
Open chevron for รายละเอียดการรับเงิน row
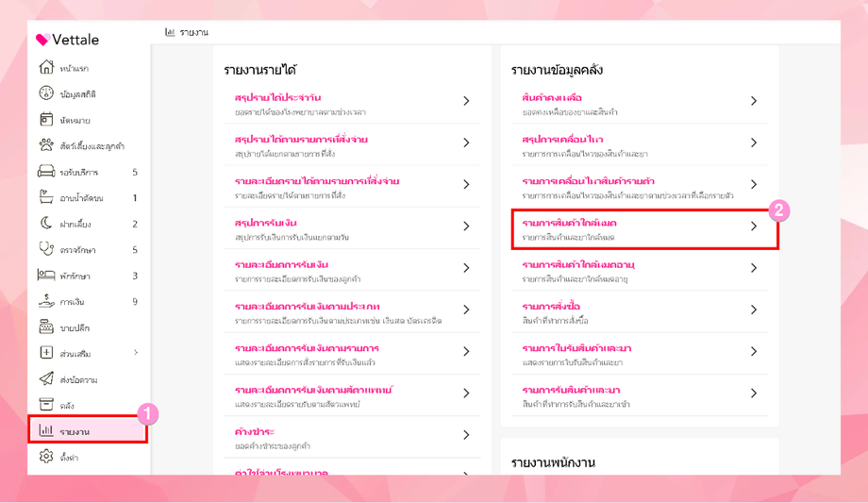click(466, 268)
